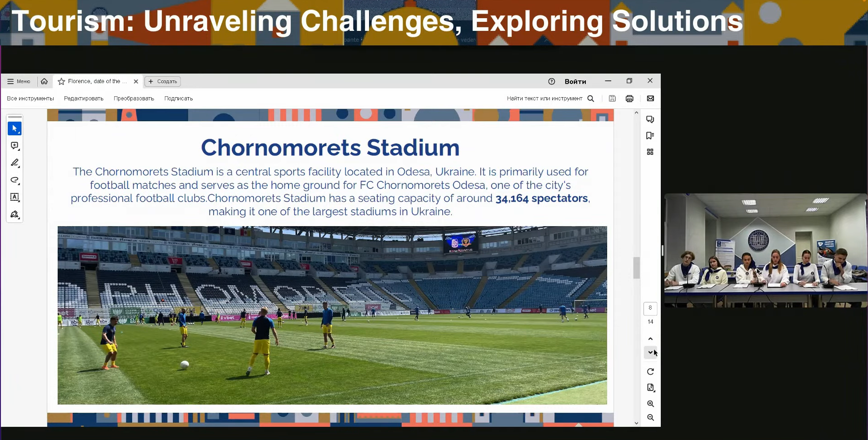Click the page number input box
The height and width of the screenshot is (440, 868).
point(650,308)
